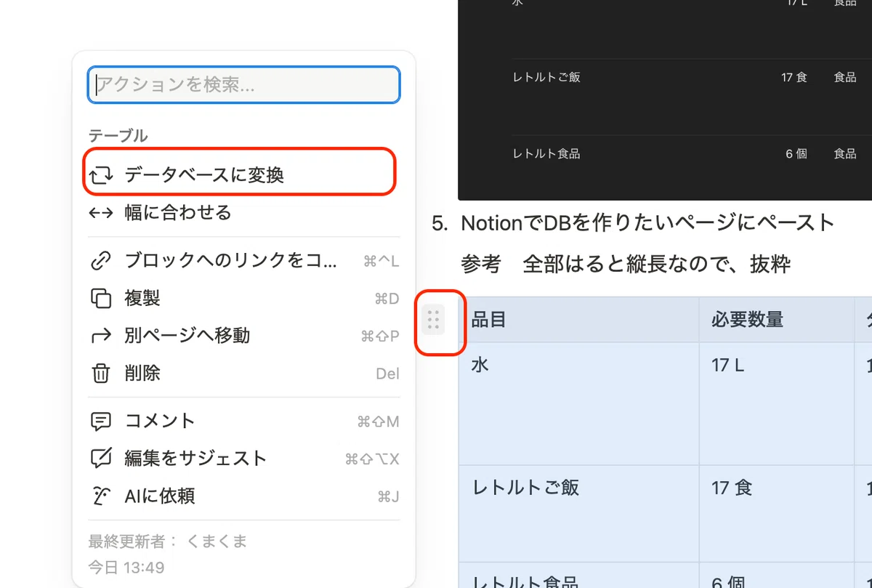Click the comment bubble icon

point(100,421)
